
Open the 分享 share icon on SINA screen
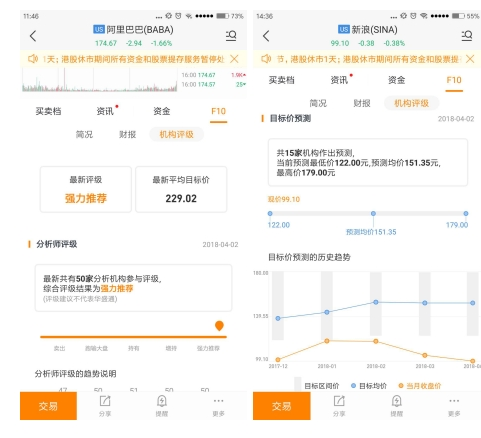[x=339, y=406]
